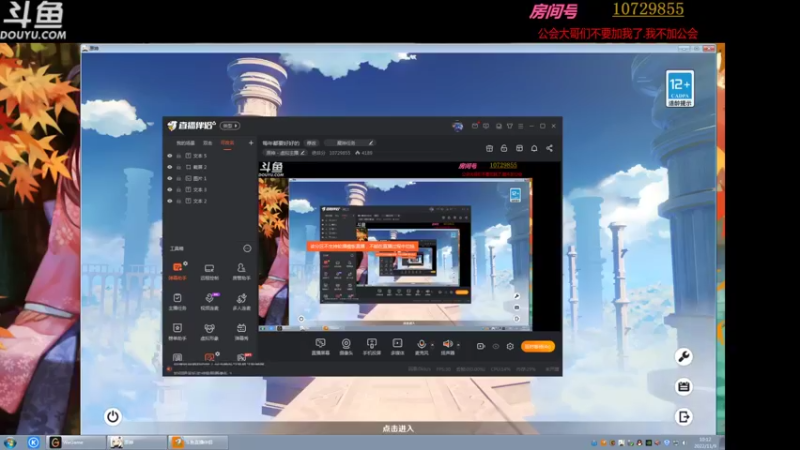Switch to the first scene tab
This screenshot has width=800, height=450.
tap(186, 143)
